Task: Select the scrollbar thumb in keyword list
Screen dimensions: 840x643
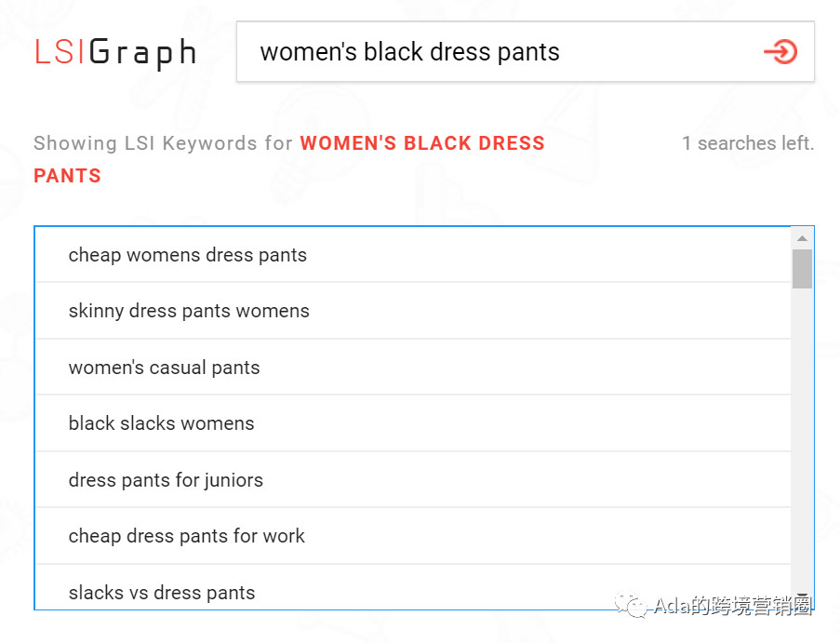Action: click(x=802, y=268)
